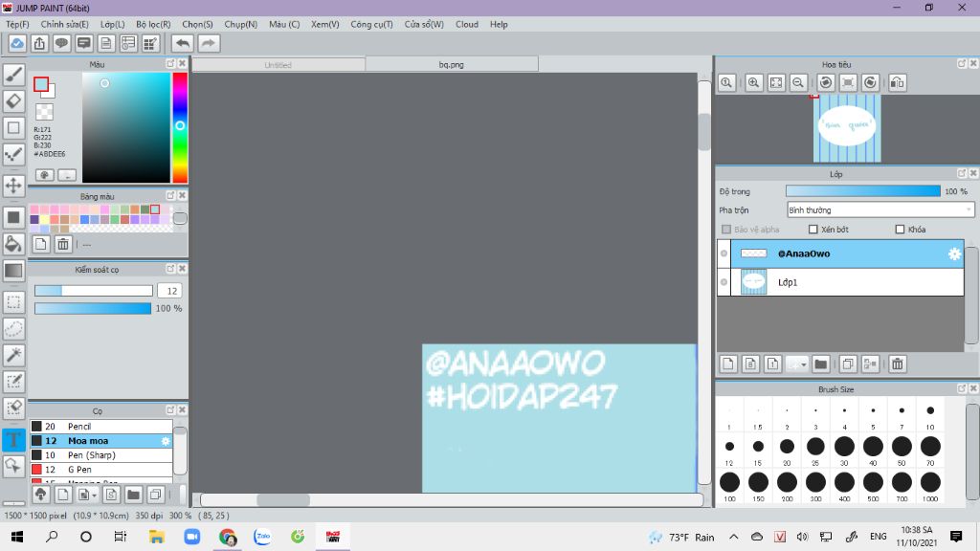The image size is (980, 551).
Task: Open the add layer type dropdown
Action: [x=797, y=364]
